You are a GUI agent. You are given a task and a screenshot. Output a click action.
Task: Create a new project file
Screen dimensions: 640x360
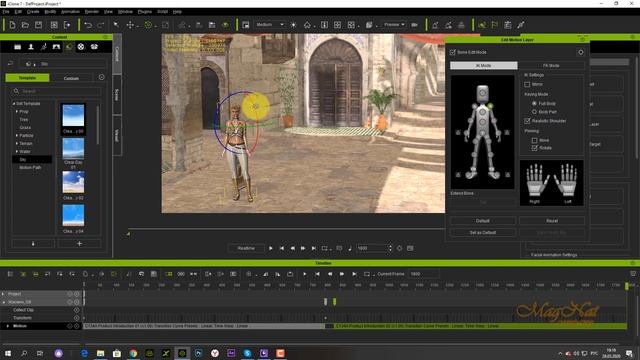[12, 25]
